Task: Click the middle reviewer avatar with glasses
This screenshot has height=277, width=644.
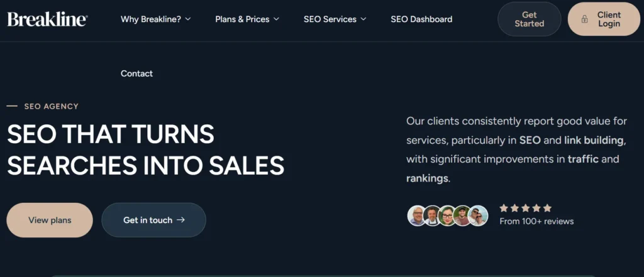Action: coord(448,215)
